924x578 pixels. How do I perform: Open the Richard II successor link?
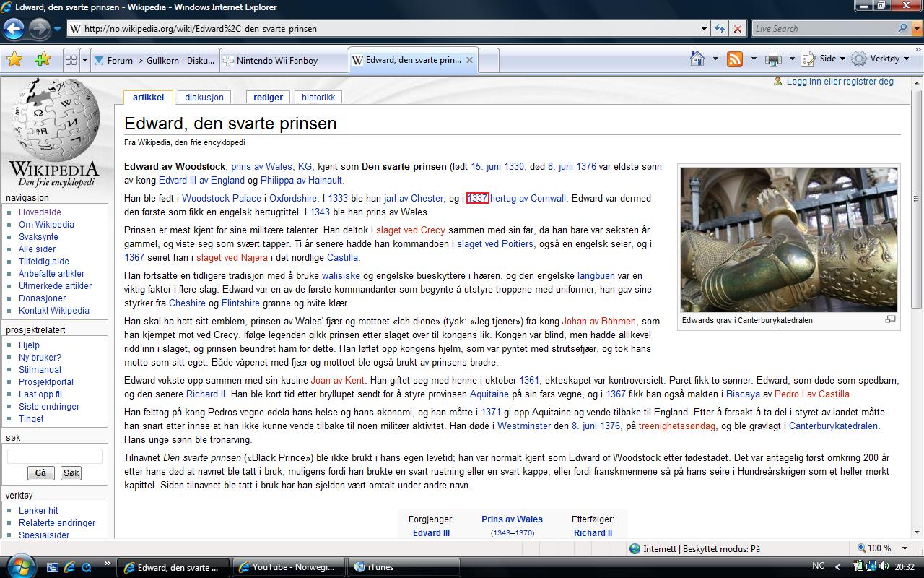click(593, 532)
